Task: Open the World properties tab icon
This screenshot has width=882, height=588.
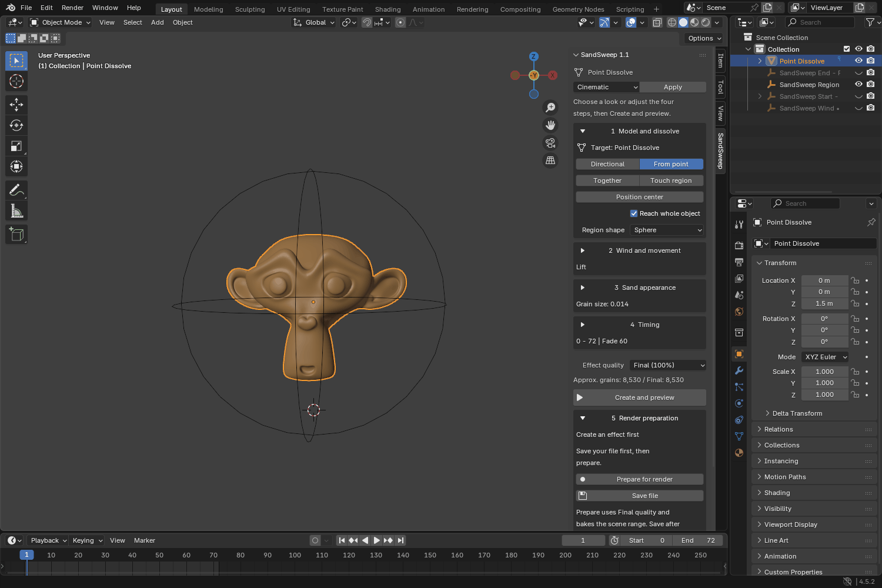Action: click(739, 311)
